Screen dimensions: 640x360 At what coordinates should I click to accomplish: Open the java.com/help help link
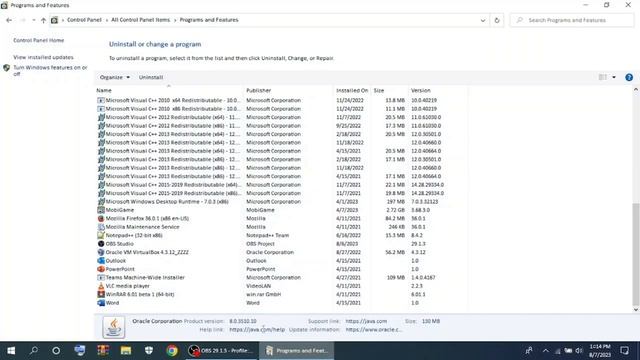[x=257, y=329]
